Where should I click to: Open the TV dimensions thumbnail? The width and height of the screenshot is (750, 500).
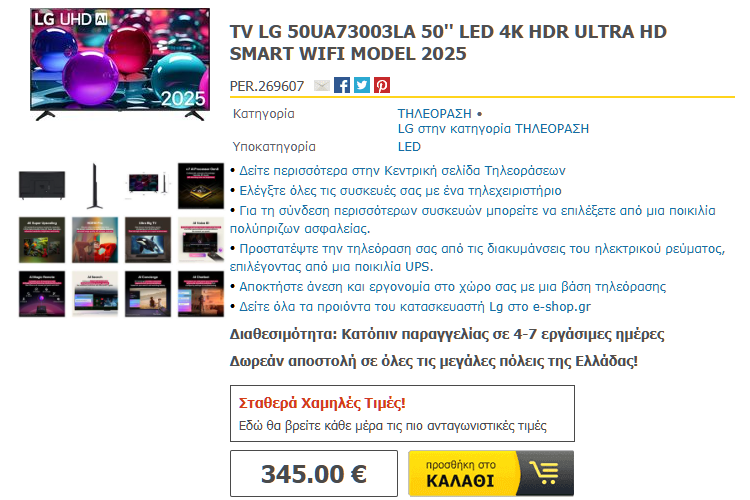(x=148, y=184)
